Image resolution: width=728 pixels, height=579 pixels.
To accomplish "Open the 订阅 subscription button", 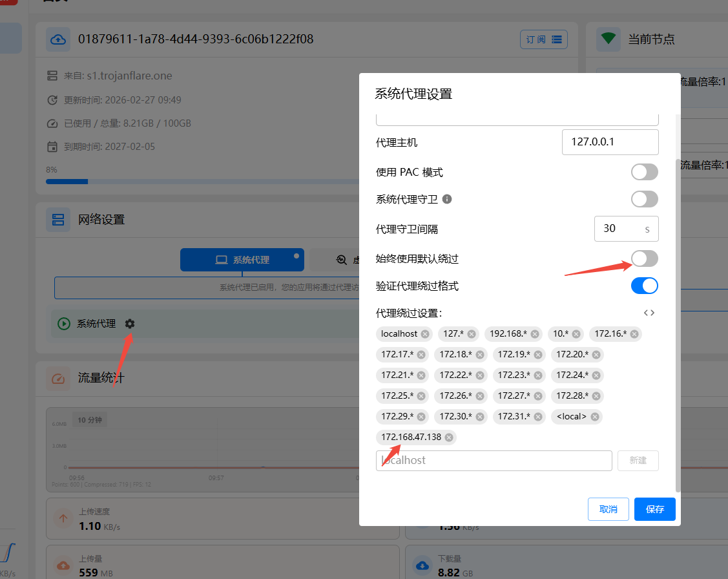I will (x=543, y=39).
